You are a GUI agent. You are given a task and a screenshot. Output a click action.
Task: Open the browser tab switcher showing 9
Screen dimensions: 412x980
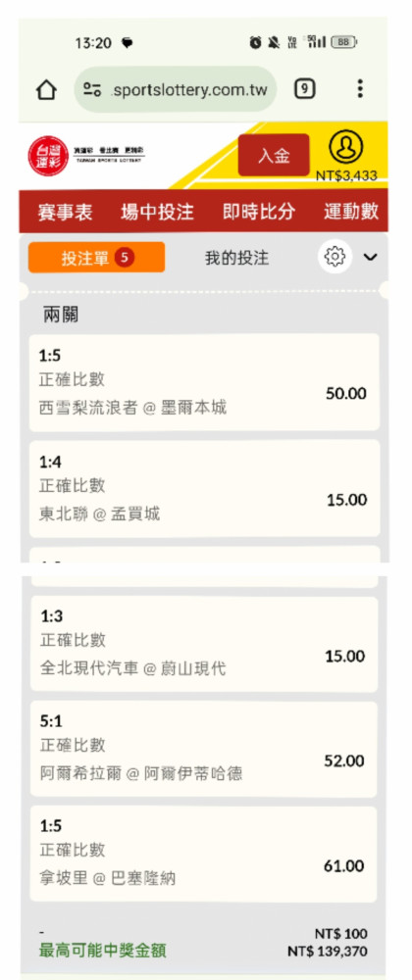(304, 89)
